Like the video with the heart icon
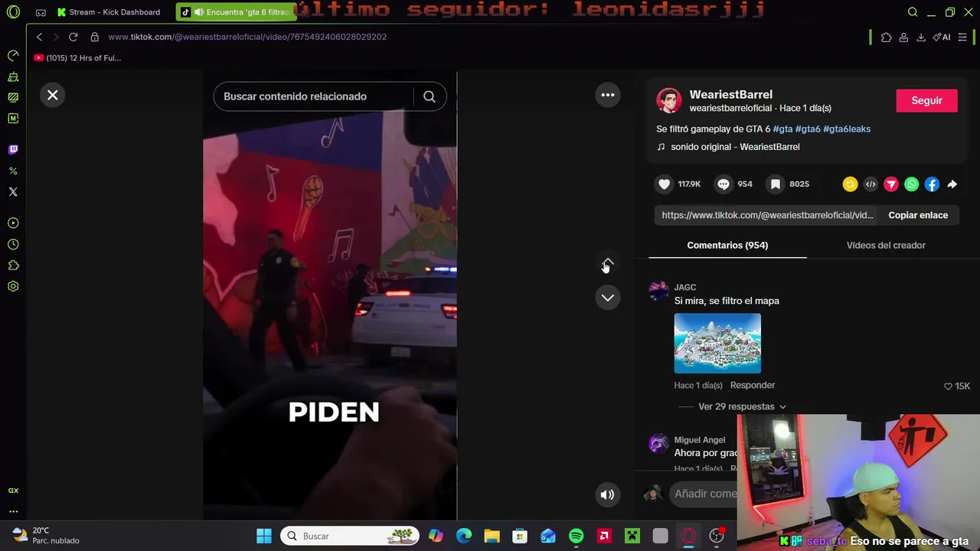Screen dimensions: 980x551 (x=665, y=184)
